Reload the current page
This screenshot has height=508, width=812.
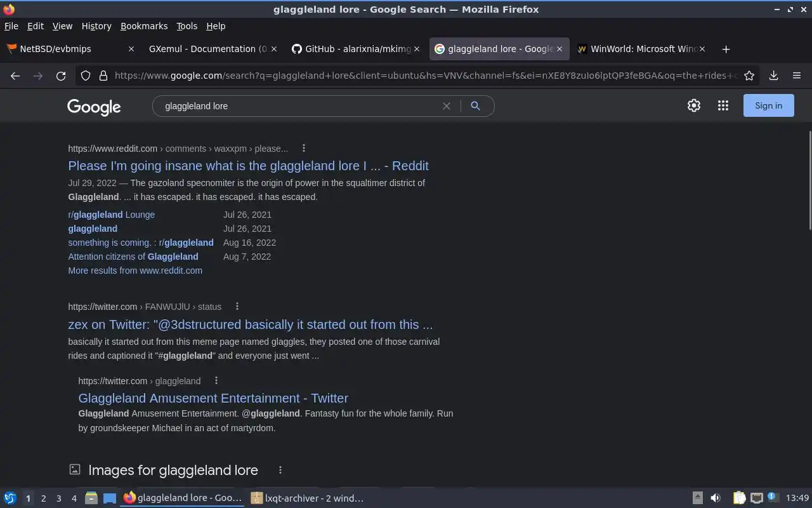point(61,76)
